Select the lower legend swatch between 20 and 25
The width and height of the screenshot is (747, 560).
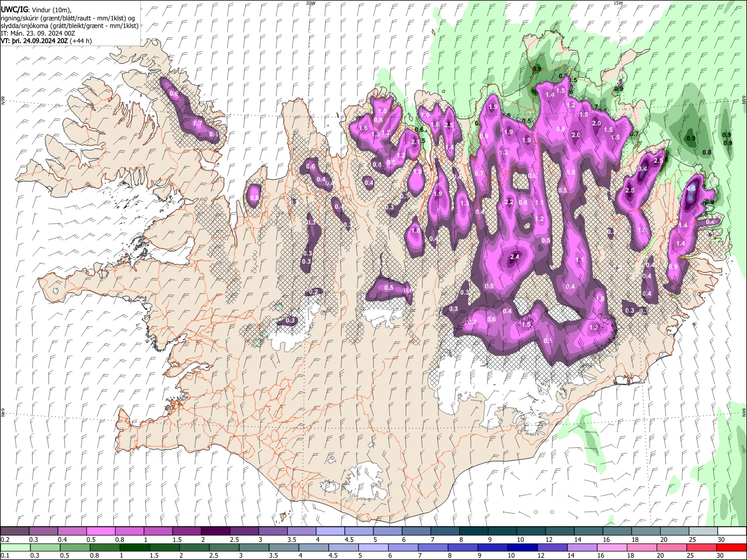[x=673, y=547]
